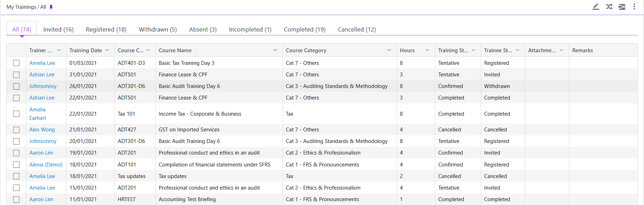Open the Invited (16) tab
Screen dimensions: 644x205
click(58, 29)
